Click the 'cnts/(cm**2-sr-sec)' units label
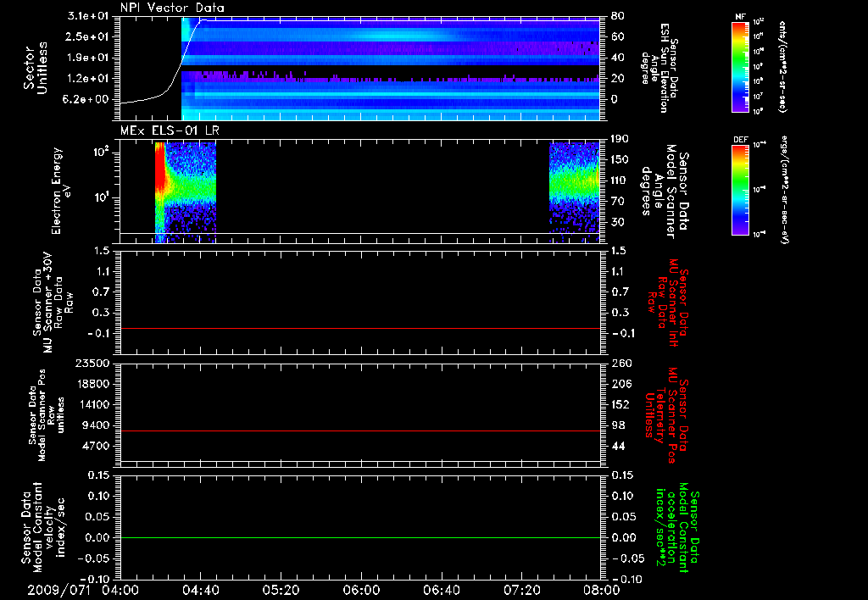This screenshot has height=600, width=868. coord(782,67)
